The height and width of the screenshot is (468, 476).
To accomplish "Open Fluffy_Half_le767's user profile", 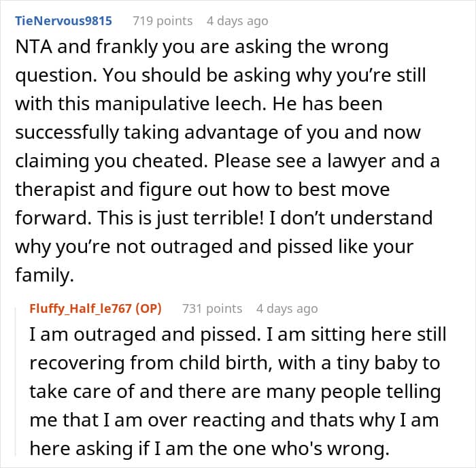I will [81, 308].
